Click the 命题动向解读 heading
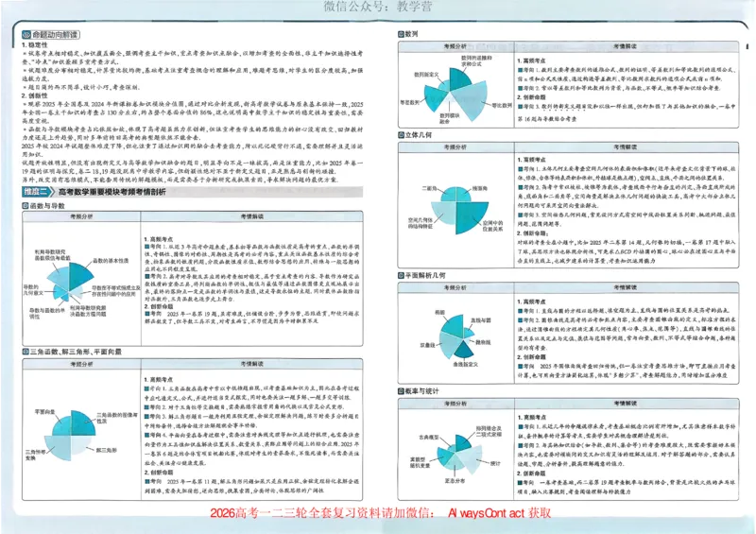Viewport: 756px width, 534px height. 55,35
